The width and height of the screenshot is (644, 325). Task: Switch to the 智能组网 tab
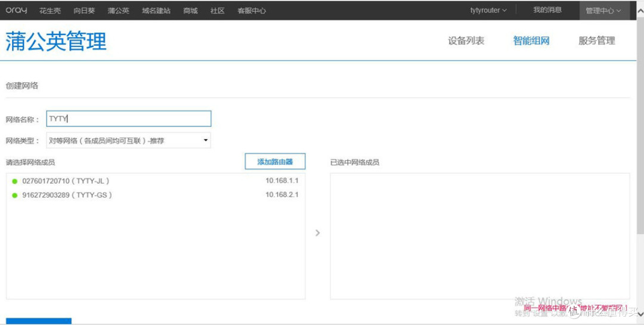[531, 41]
